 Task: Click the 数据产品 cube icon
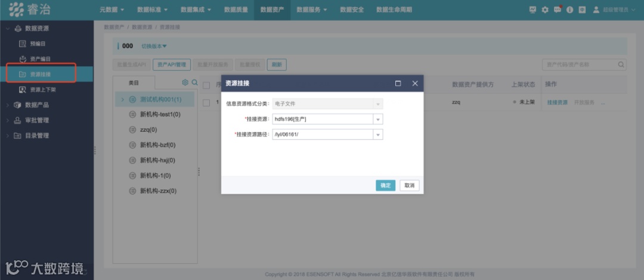[x=18, y=105]
